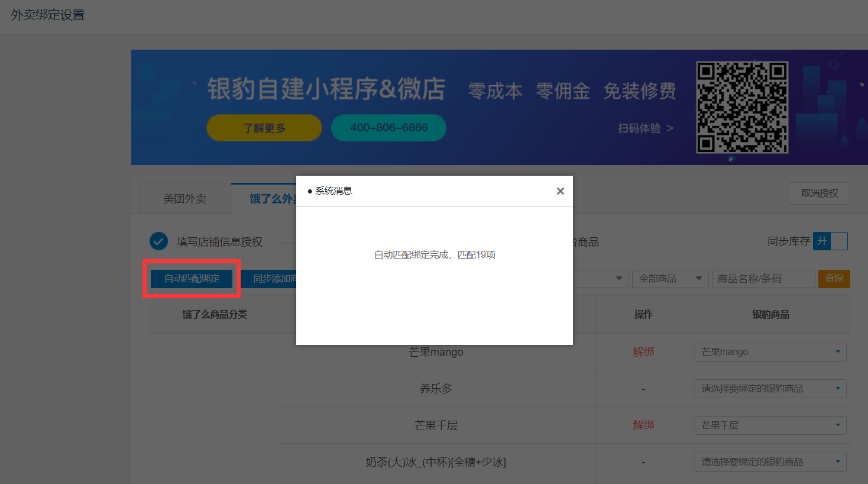Unbind 芒果mango via its 解绑 link
868x484 pixels.
pyautogui.click(x=643, y=352)
